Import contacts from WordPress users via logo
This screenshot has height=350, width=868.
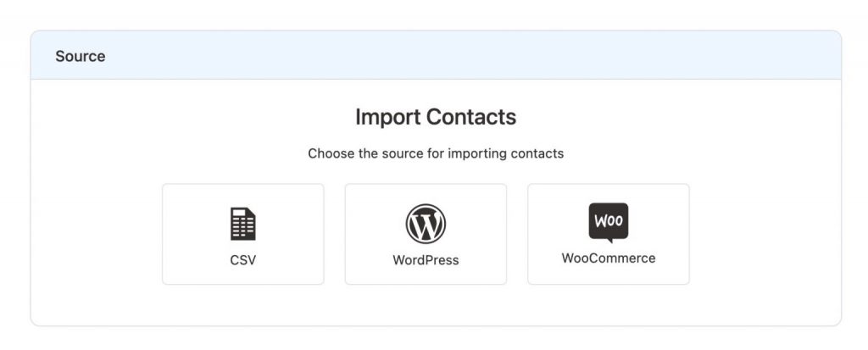coord(426,224)
